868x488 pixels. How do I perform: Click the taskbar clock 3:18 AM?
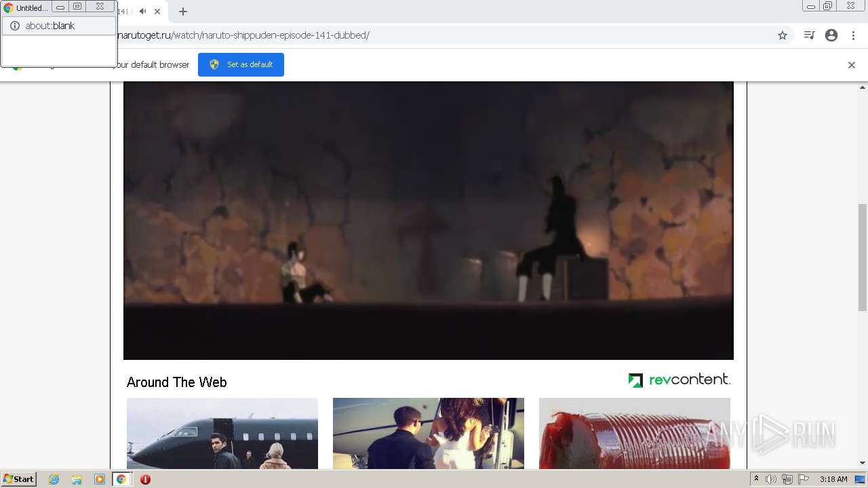click(833, 479)
